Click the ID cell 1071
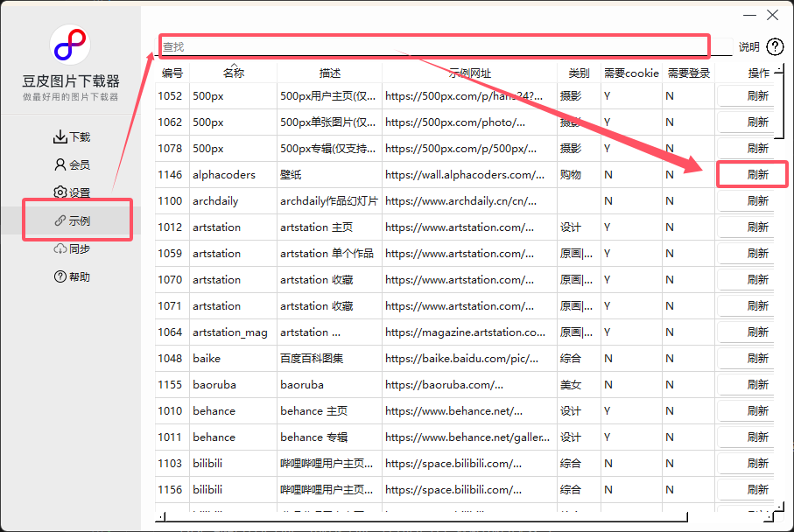Viewport: 794px width, 532px height. [x=172, y=306]
